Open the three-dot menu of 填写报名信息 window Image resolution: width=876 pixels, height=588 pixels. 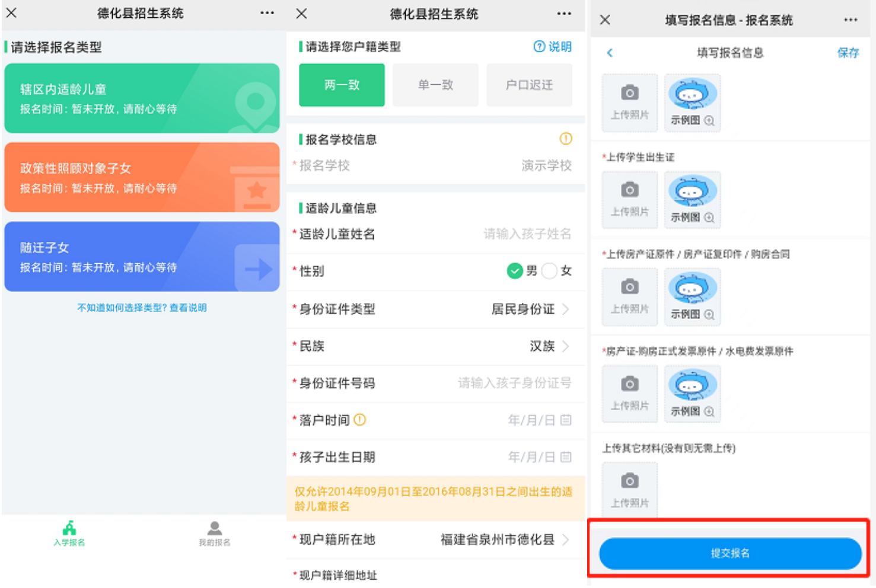click(x=850, y=20)
